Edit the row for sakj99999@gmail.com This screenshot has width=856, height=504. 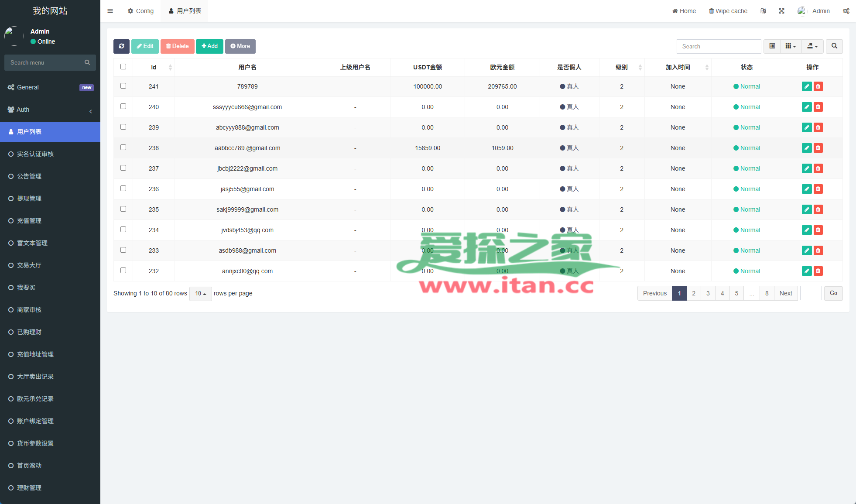807,209
